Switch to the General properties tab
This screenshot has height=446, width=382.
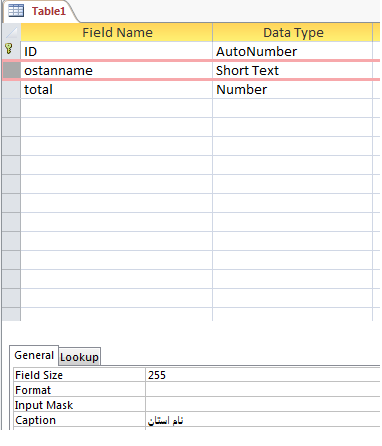coord(34,355)
